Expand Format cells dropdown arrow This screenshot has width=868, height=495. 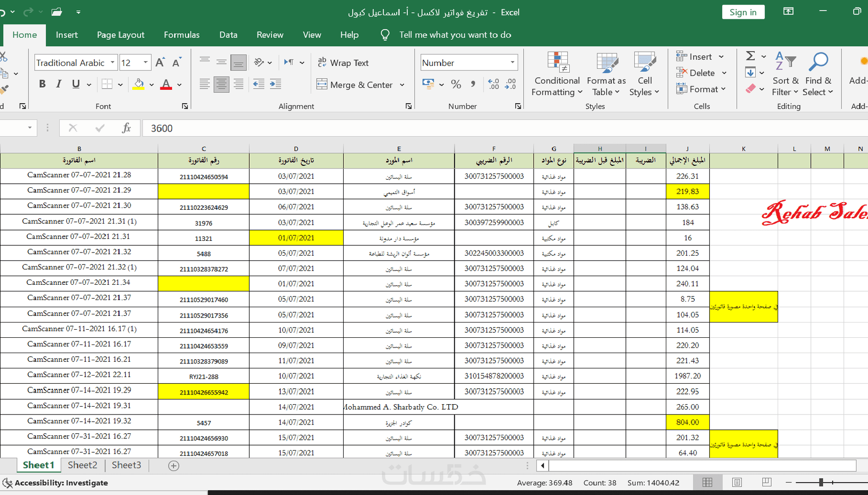point(724,89)
